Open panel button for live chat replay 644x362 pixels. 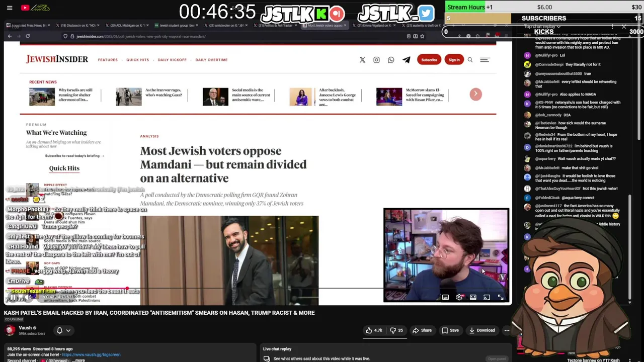tap(497, 358)
